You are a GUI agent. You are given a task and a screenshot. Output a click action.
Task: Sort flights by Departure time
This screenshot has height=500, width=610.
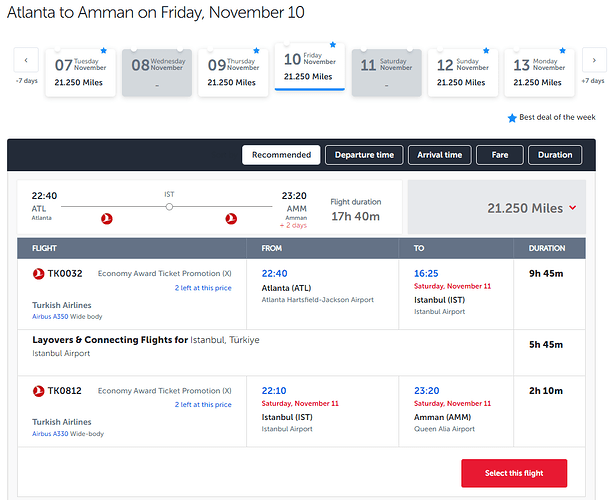(365, 155)
